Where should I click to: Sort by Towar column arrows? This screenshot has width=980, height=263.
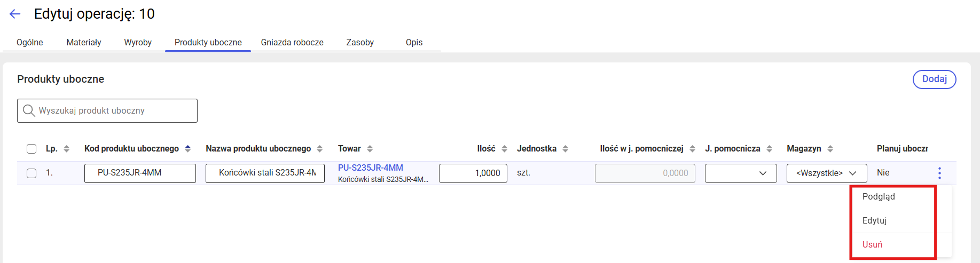(370, 149)
